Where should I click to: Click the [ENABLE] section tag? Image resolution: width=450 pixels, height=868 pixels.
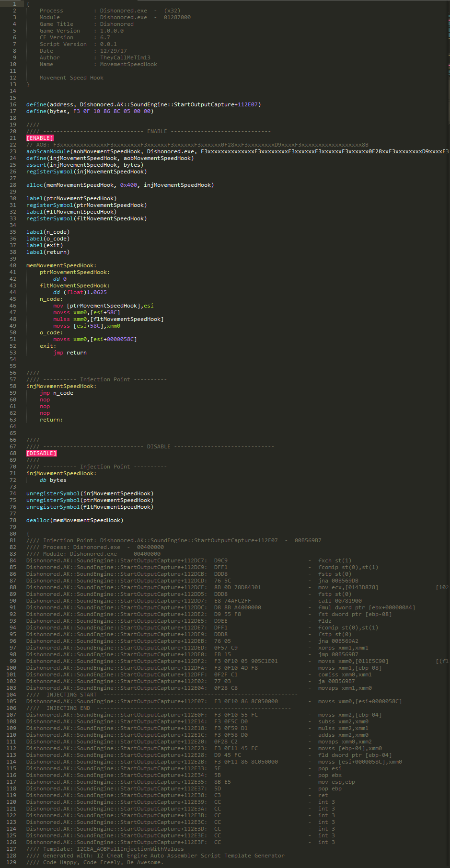point(40,138)
